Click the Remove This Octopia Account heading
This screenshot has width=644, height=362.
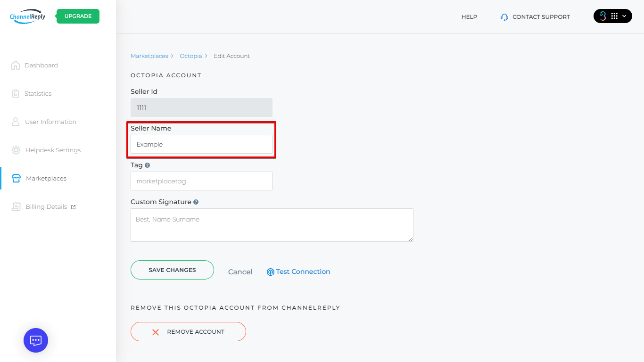(x=235, y=308)
